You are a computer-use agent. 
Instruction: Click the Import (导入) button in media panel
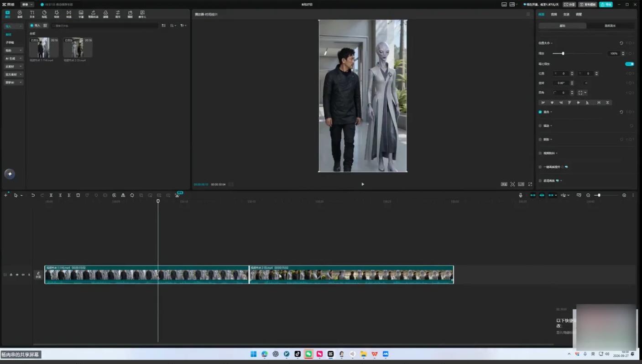point(35,26)
